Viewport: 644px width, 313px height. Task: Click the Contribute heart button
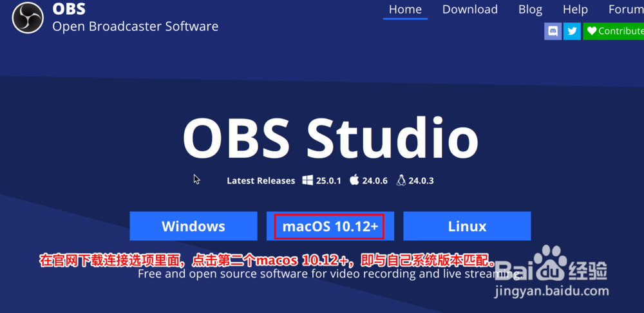(614, 31)
